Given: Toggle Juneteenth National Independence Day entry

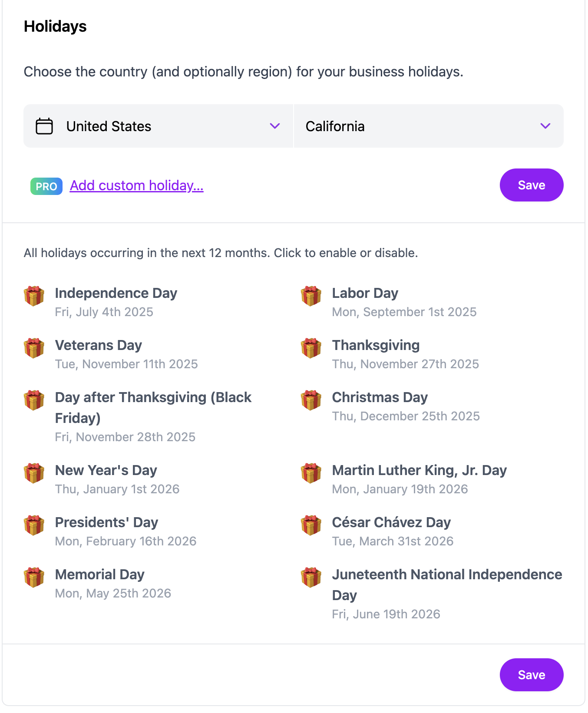Looking at the screenshot, I should coord(432,594).
